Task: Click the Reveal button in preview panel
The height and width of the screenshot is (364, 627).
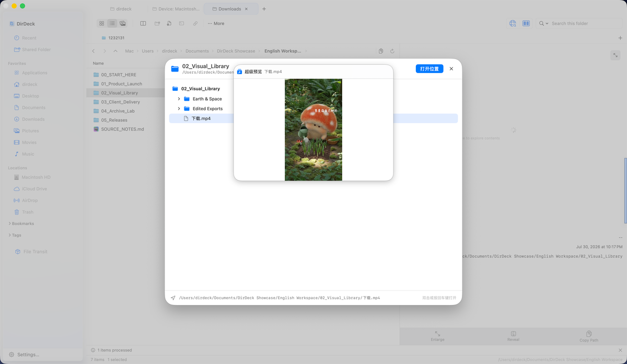Action: [513, 336]
